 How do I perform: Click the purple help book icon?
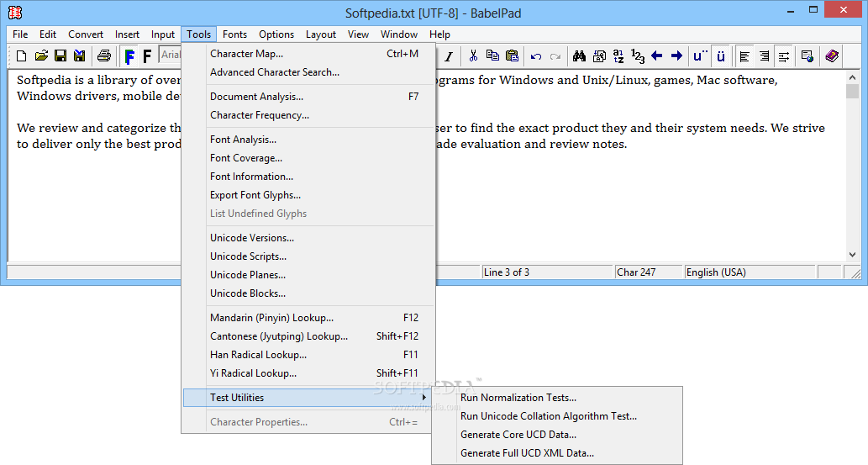pyautogui.click(x=832, y=56)
